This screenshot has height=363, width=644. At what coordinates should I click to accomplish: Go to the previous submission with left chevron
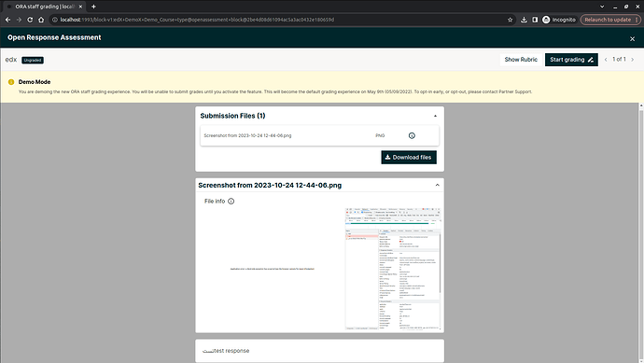pos(606,60)
